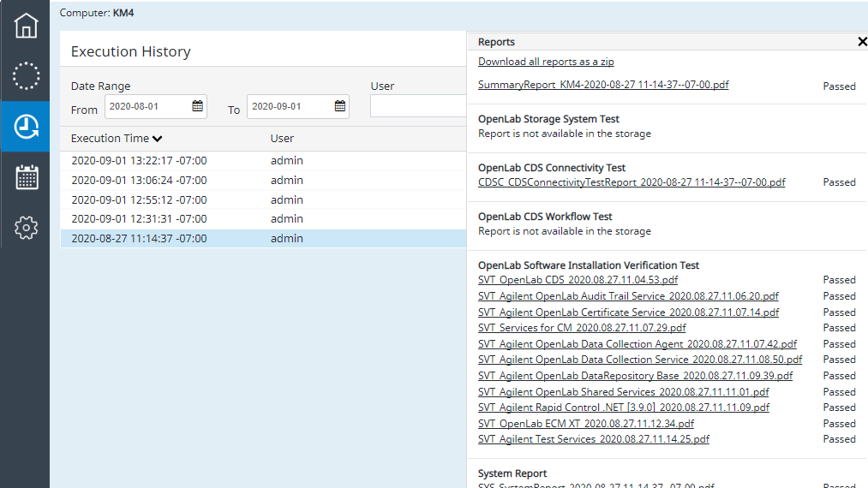Viewport: 868px width, 488px height.
Task: Open the settings gear icon
Action: (x=26, y=228)
